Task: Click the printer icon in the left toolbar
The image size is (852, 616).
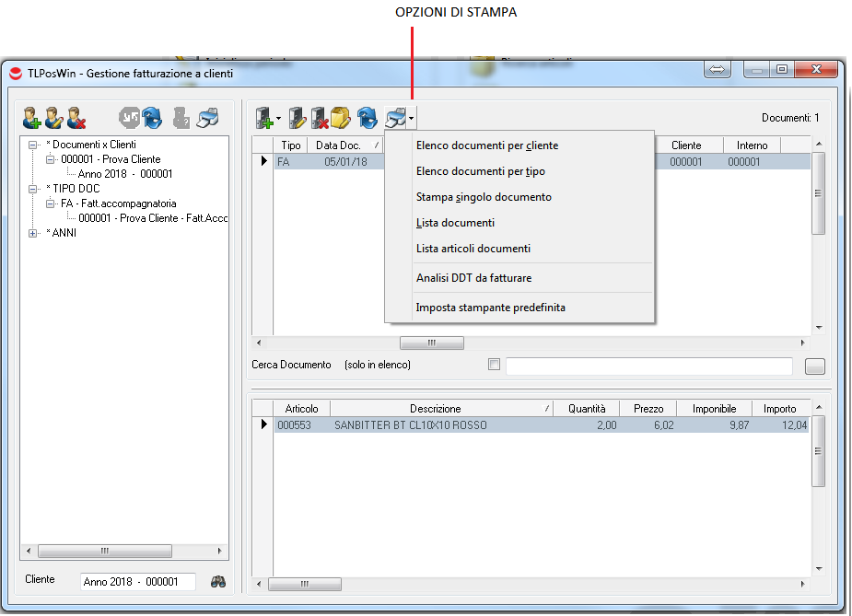Action: pos(209,118)
